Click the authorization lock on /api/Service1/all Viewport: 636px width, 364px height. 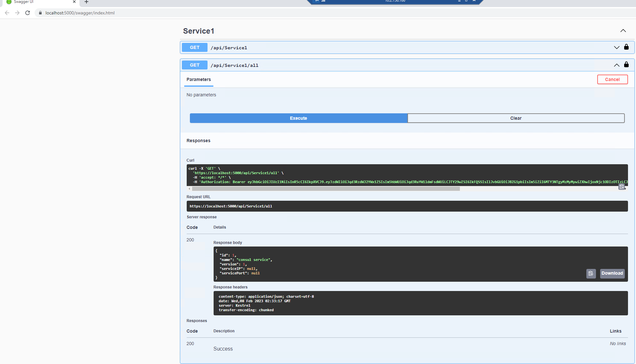point(626,65)
